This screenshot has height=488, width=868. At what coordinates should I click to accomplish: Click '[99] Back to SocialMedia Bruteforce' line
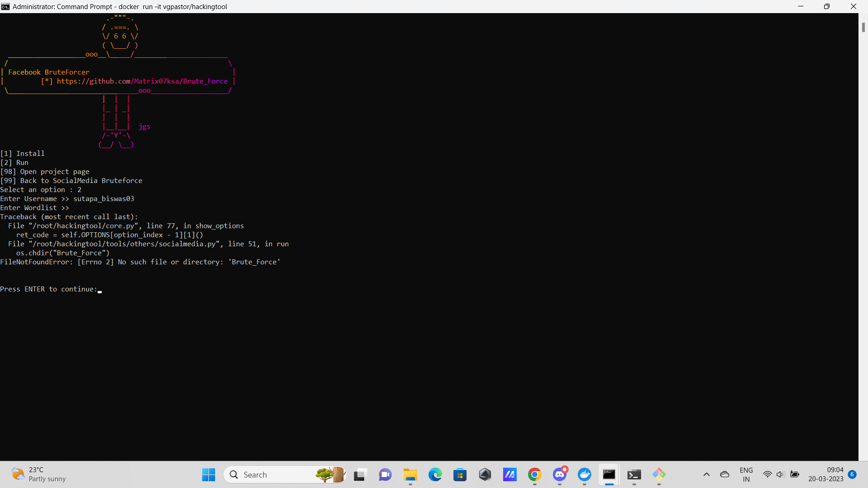(x=71, y=181)
